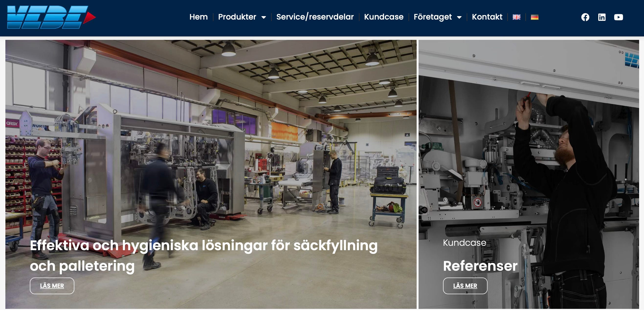The image size is (644, 314).
Task: Open the YouTube channel icon
Action: point(619,17)
